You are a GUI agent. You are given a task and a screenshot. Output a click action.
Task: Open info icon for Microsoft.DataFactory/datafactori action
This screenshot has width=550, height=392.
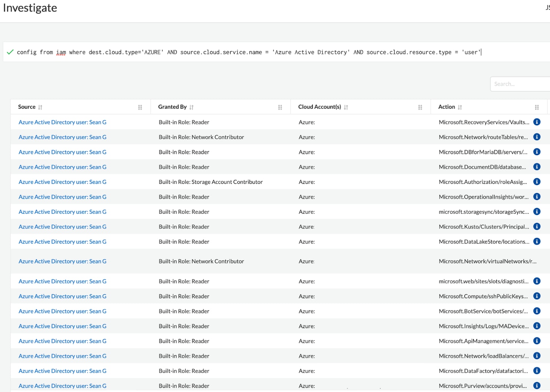tap(537, 371)
